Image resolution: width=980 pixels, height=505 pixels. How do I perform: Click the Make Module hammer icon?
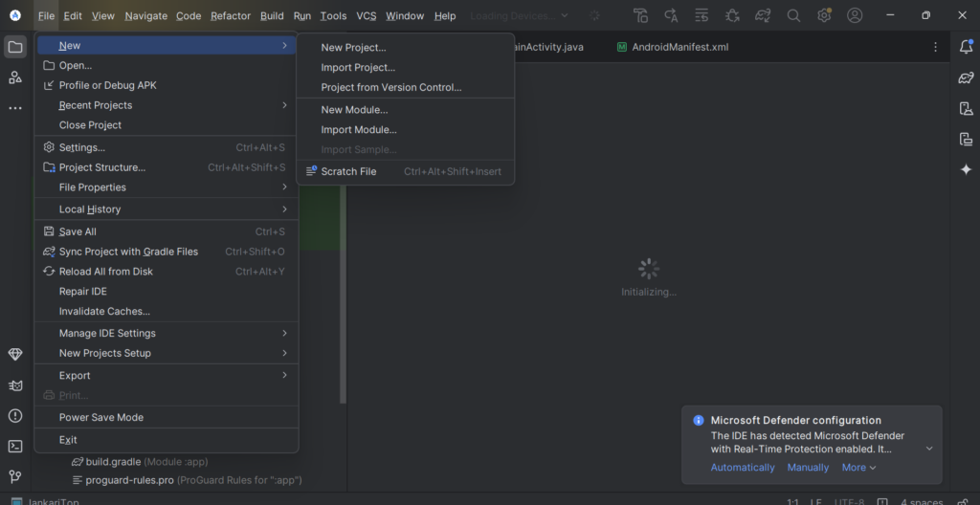(640, 15)
